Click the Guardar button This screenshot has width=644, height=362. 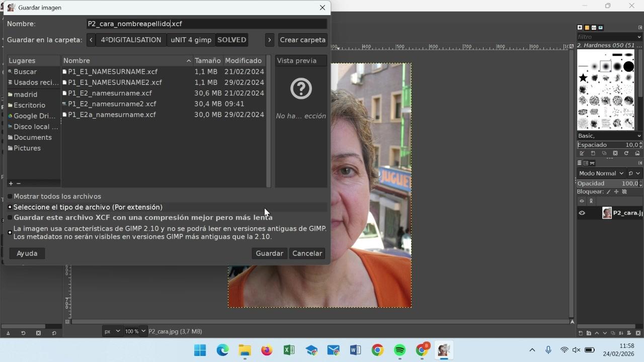(x=269, y=253)
